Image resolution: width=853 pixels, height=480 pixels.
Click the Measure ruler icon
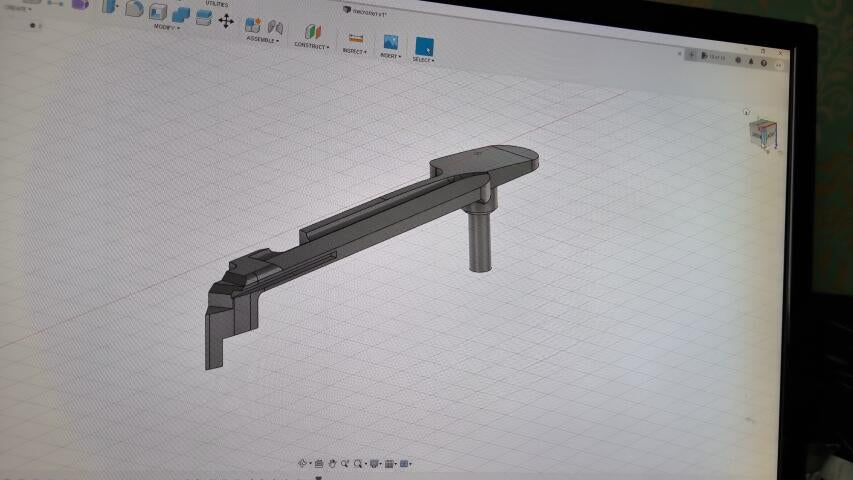pyautogui.click(x=356, y=39)
